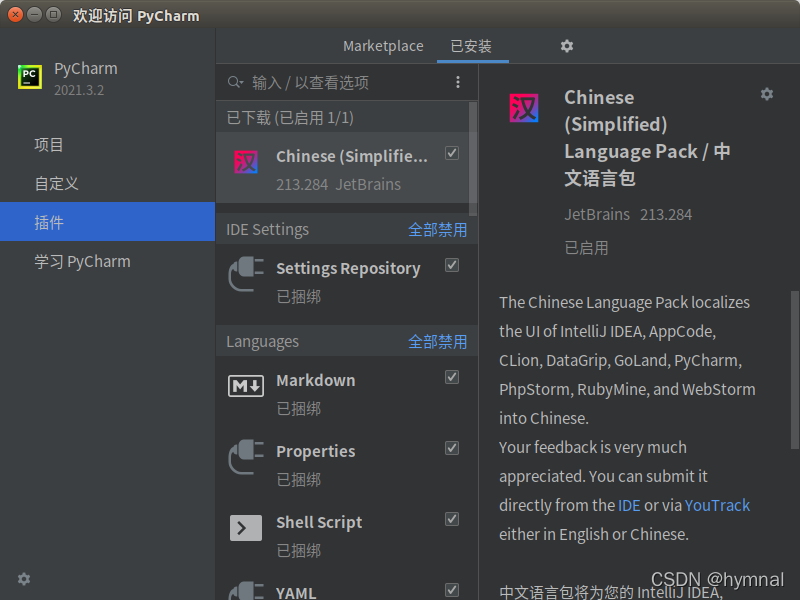The height and width of the screenshot is (600, 800).
Task: Toggle the YAML plugin checkbox
Action: click(452, 590)
